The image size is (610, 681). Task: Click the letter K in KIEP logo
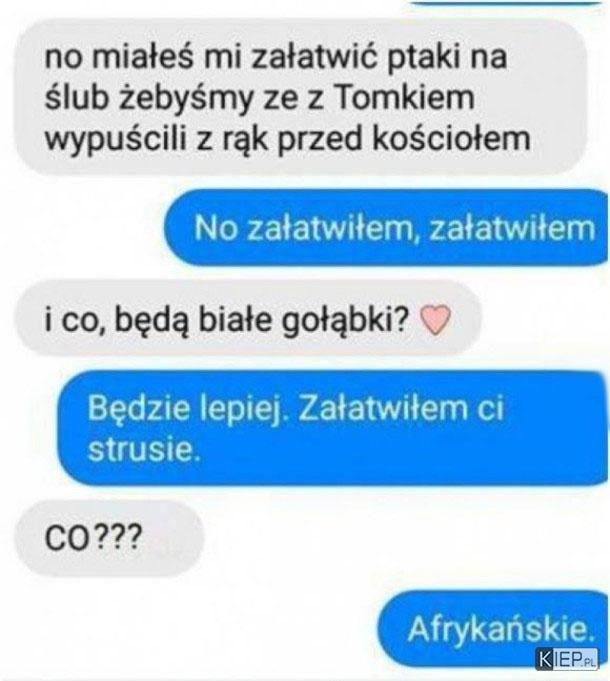coord(545,660)
